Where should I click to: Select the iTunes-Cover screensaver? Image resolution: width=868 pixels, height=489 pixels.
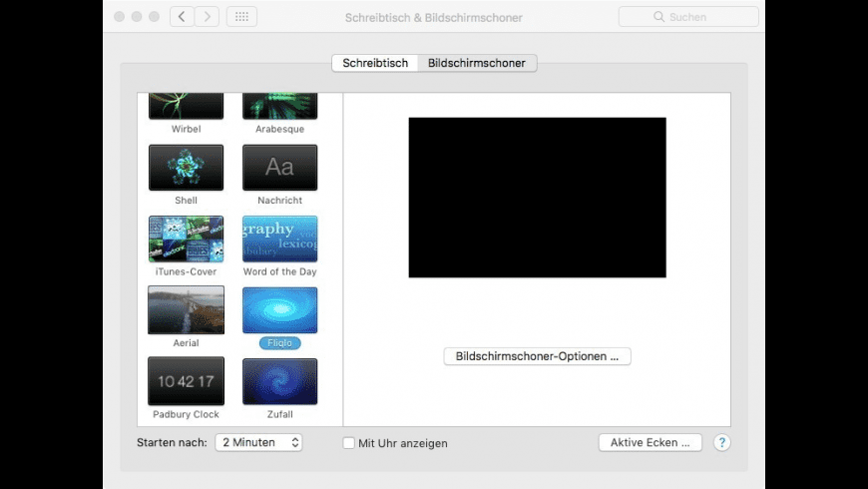(x=186, y=240)
